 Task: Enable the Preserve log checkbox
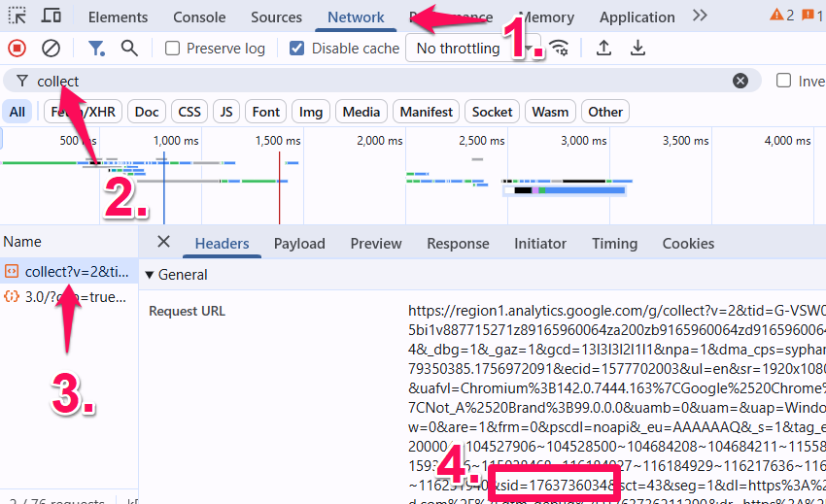(x=173, y=49)
